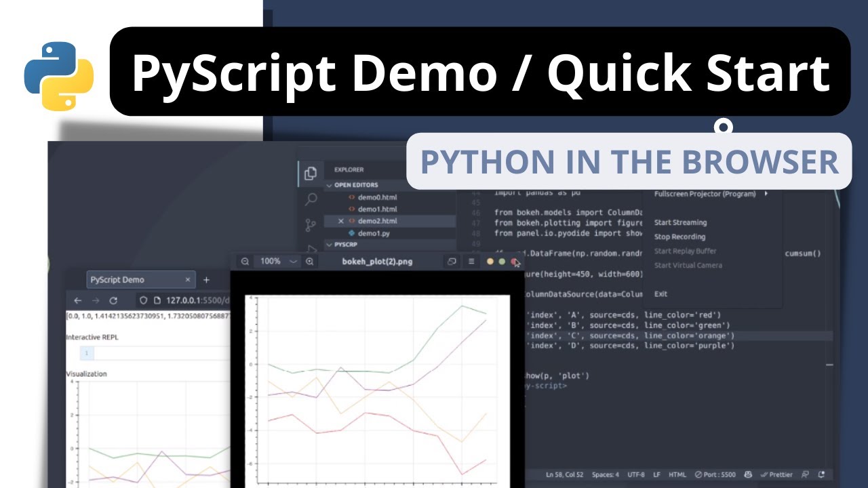Viewport: 868px width, 488px height.
Task: Click the zoom in magnifier in image viewer
Action: click(309, 261)
